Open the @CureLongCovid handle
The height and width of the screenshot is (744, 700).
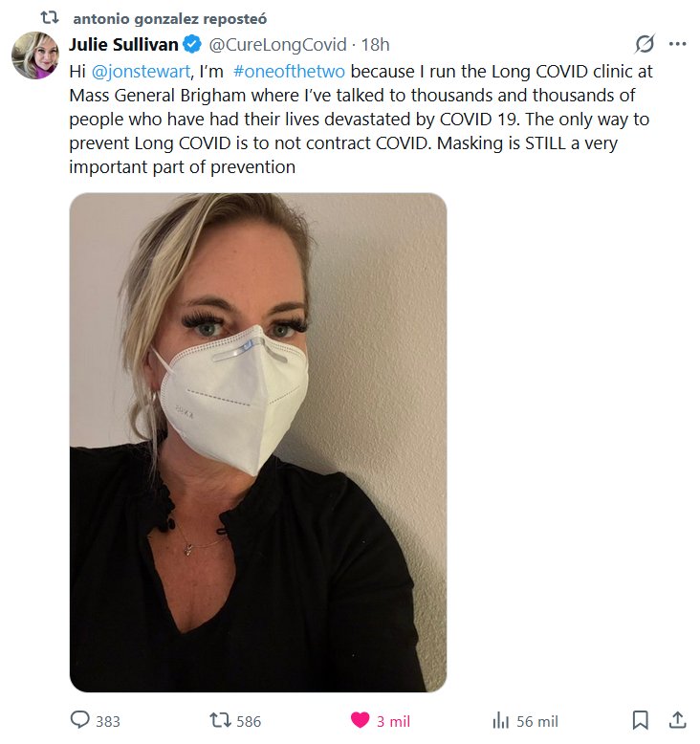pos(277,45)
